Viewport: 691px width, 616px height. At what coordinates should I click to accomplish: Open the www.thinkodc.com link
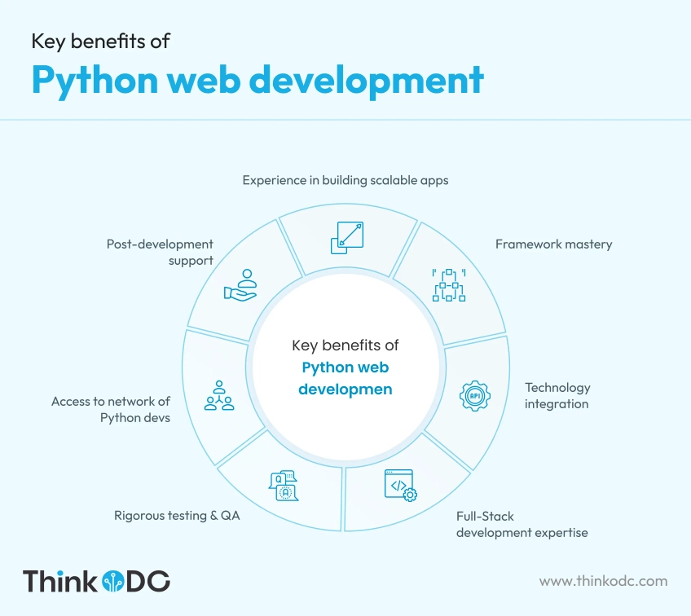[603, 581]
